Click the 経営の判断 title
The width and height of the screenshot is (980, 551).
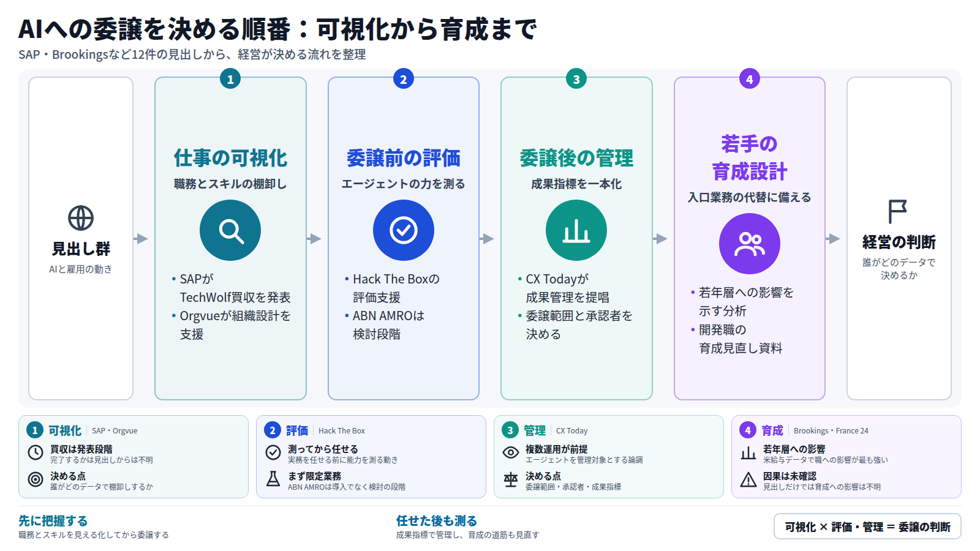coord(899,242)
